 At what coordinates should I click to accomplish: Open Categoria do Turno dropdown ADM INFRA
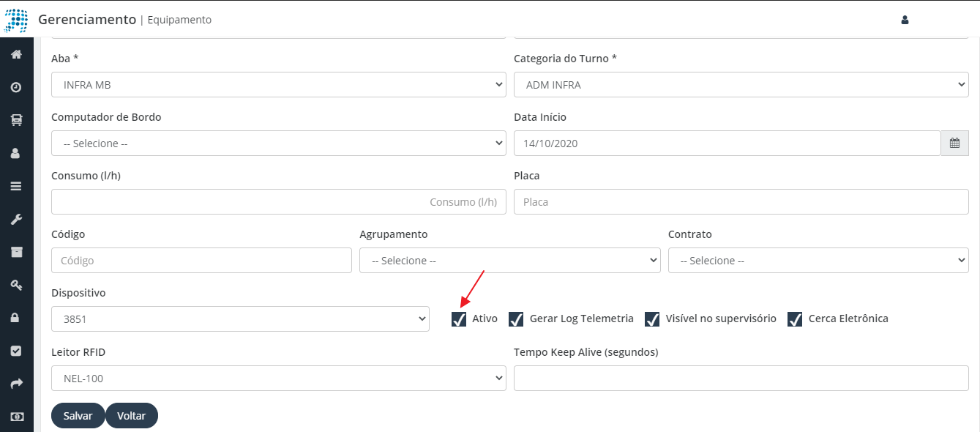click(x=741, y=85)
